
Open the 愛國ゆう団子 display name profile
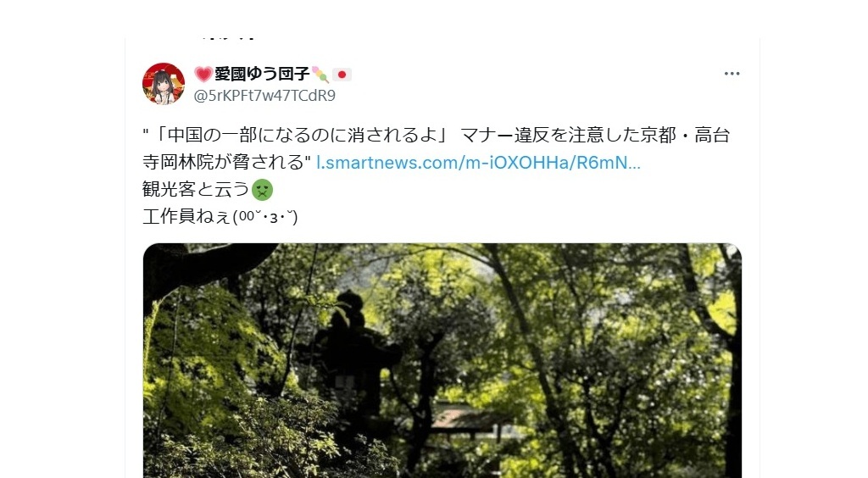tap(262, 74)
